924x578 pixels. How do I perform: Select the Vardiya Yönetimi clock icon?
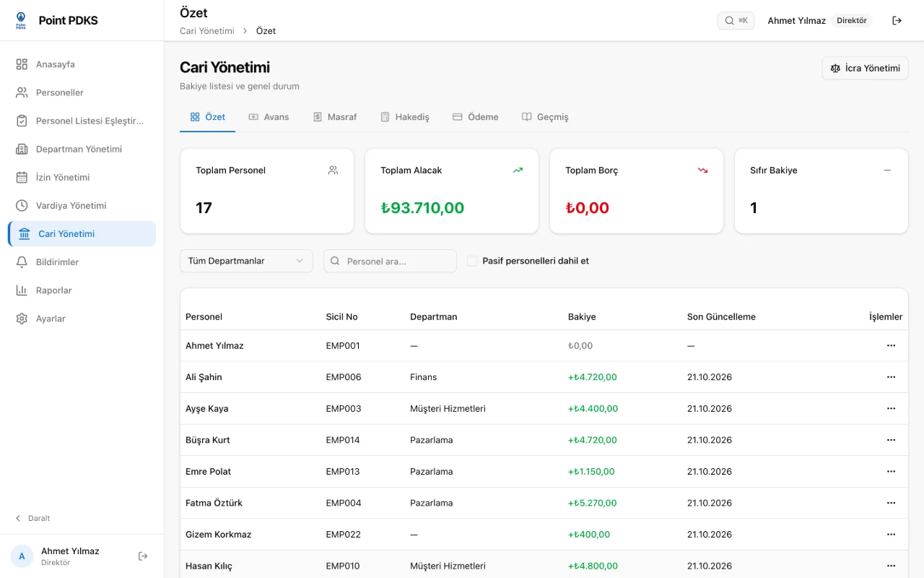[x=22, y=205]
